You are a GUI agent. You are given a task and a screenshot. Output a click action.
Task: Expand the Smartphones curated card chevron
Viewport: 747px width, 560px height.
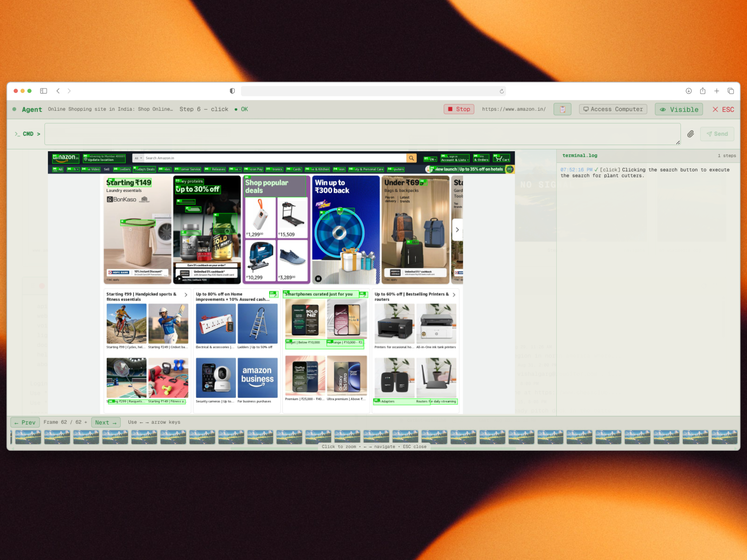click(x=363, y=294)
